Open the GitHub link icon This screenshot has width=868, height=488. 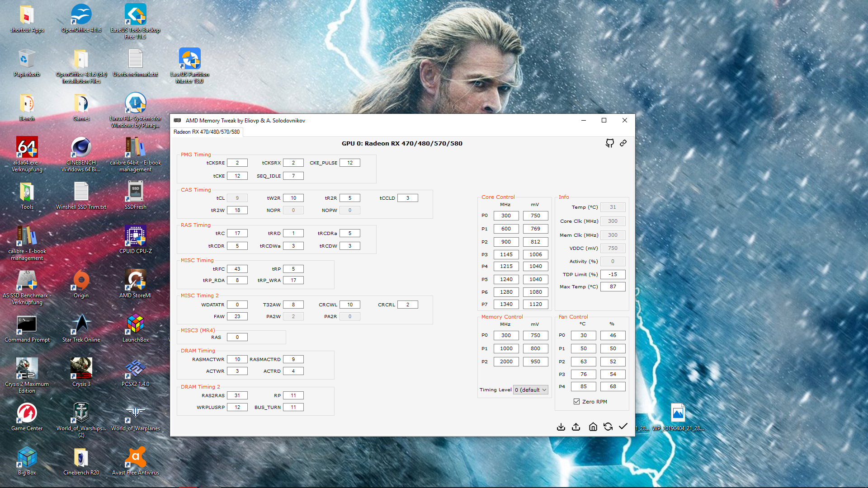[x=609, y=143]
